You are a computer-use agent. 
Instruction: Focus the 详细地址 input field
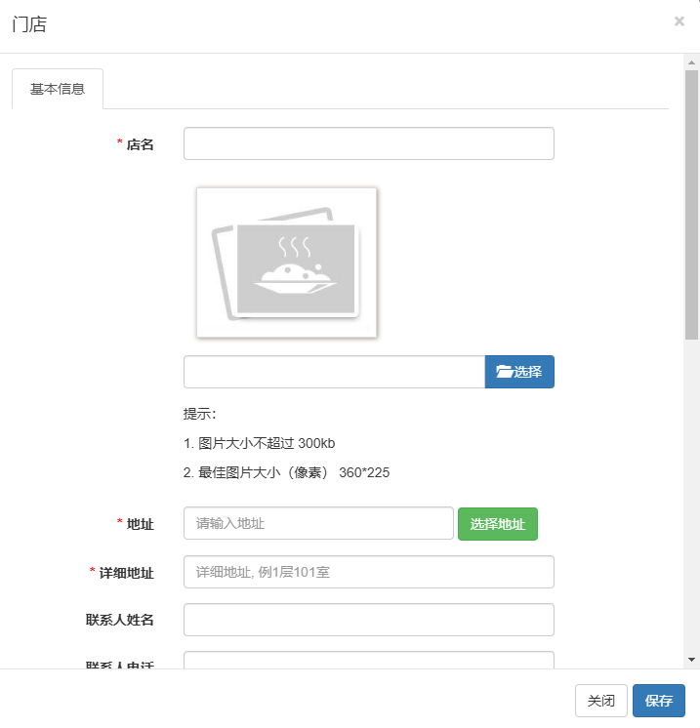click(368, 572)
